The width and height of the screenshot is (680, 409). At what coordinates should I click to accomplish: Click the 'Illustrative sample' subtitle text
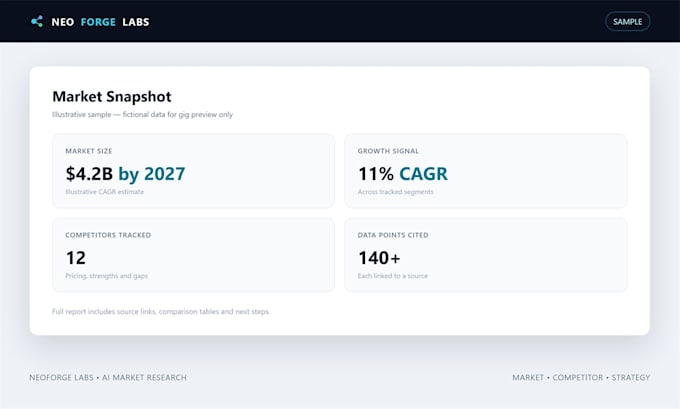tap(143, 115)
